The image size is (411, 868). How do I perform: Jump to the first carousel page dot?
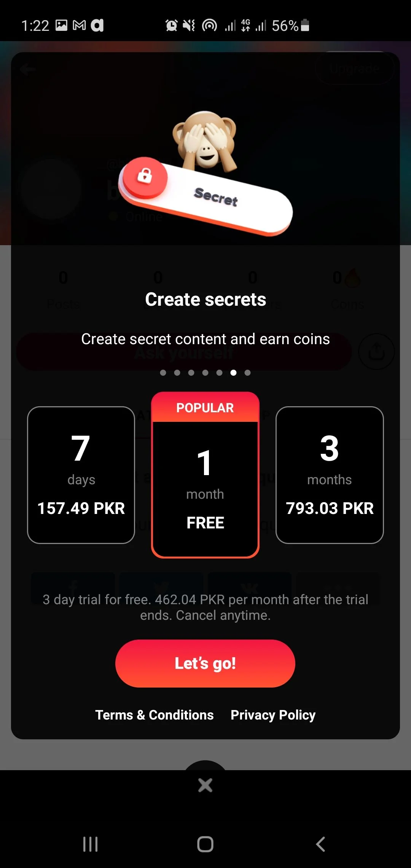(163, 373)
